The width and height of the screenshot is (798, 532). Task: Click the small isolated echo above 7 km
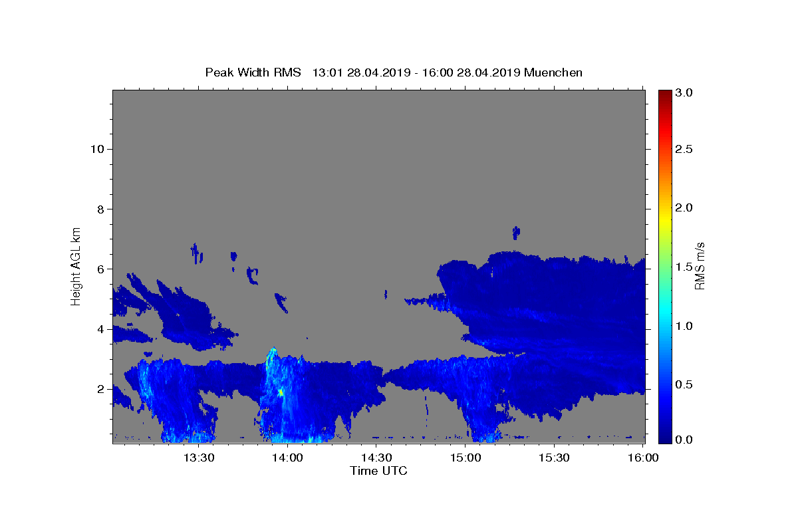click(516, 232)
